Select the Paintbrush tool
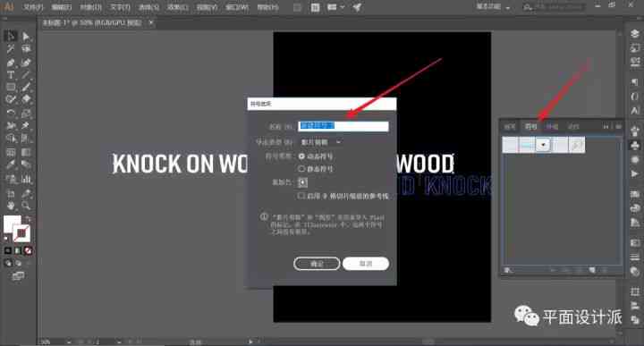 click(26, 87)
